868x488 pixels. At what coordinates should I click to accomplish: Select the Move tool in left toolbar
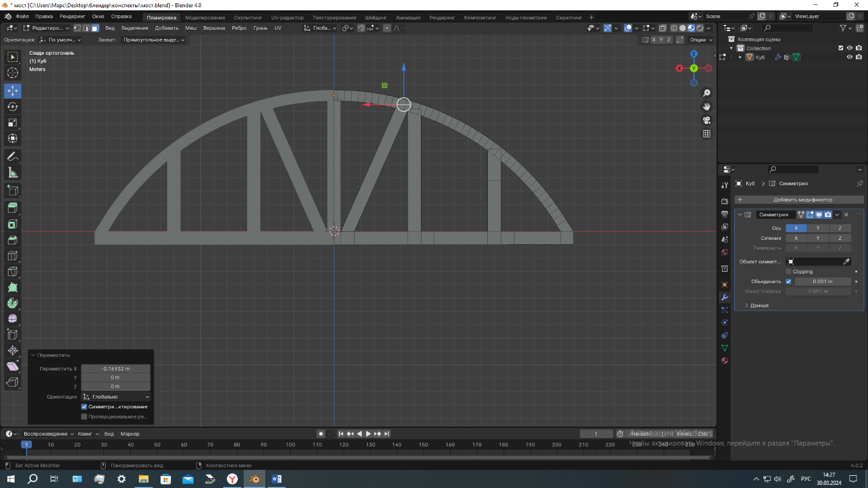[x=12, y=91]
